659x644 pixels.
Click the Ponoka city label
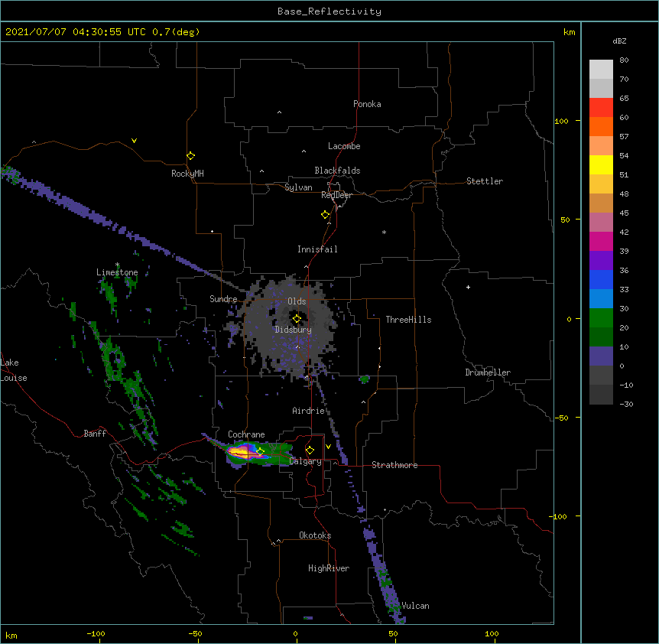[x=367, y=104]
